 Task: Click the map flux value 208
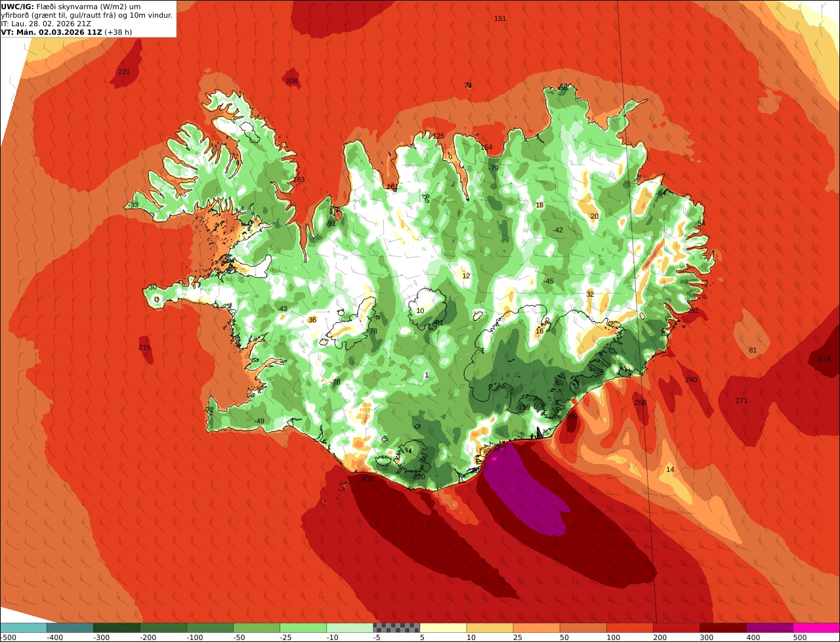[x=291, y=81]
